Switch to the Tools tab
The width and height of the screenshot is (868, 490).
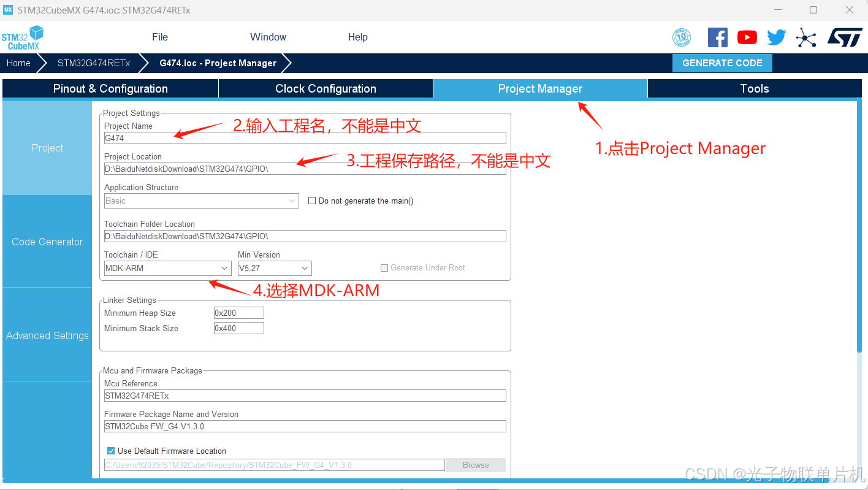pos(754,88)
